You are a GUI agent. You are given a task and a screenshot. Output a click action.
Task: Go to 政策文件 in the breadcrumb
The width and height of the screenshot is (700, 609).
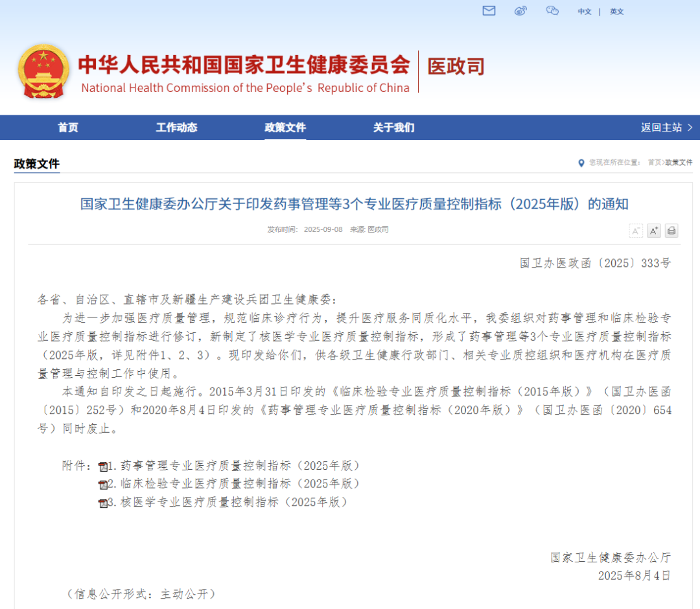[679, 163]
